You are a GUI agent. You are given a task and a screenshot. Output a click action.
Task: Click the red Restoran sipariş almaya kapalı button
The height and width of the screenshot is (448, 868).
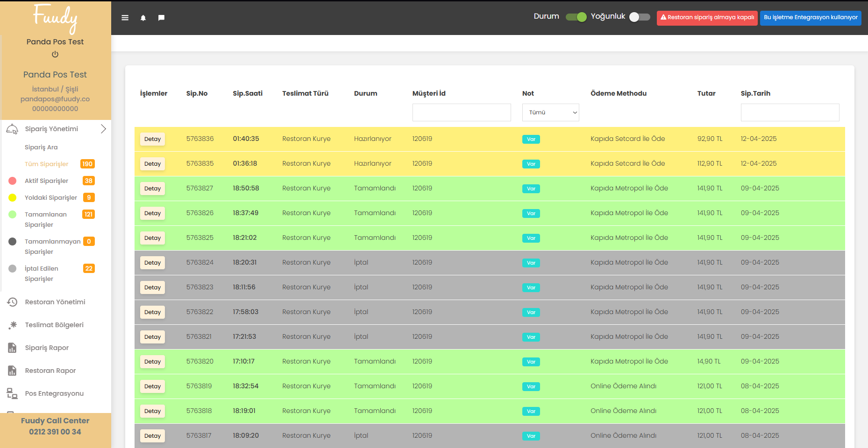707,18
